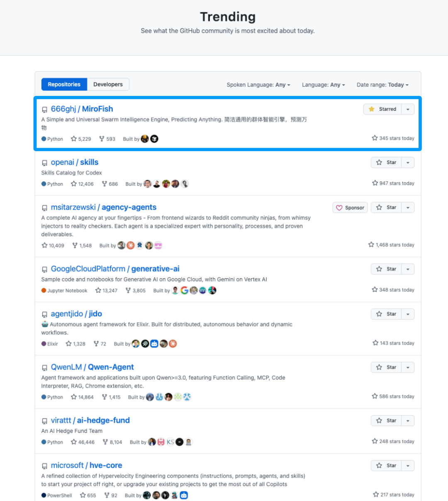Unstar the 666ghj/MiroFish repository
The height and width of the screenshot is (501, 448).
tap(382, 109)
